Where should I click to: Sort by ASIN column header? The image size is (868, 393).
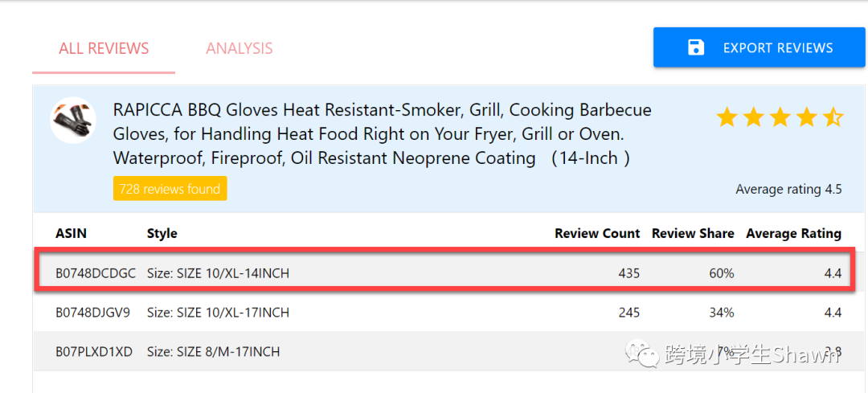71,233
